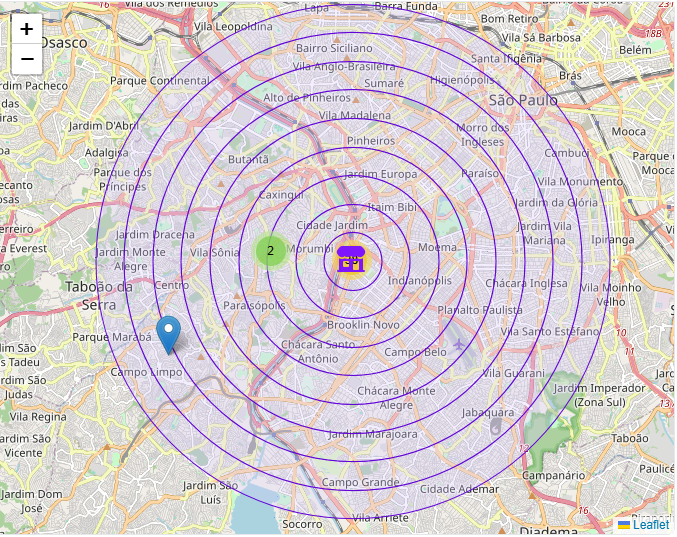Open the green cluster marker showing 2
This screenshot has width=677, height=537.
(270, 250)
